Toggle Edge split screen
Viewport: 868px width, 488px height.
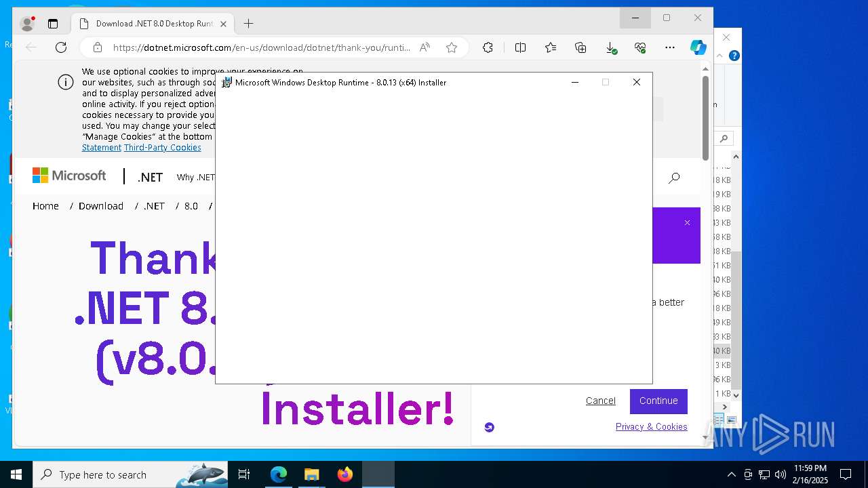click(x=521, y=47)
